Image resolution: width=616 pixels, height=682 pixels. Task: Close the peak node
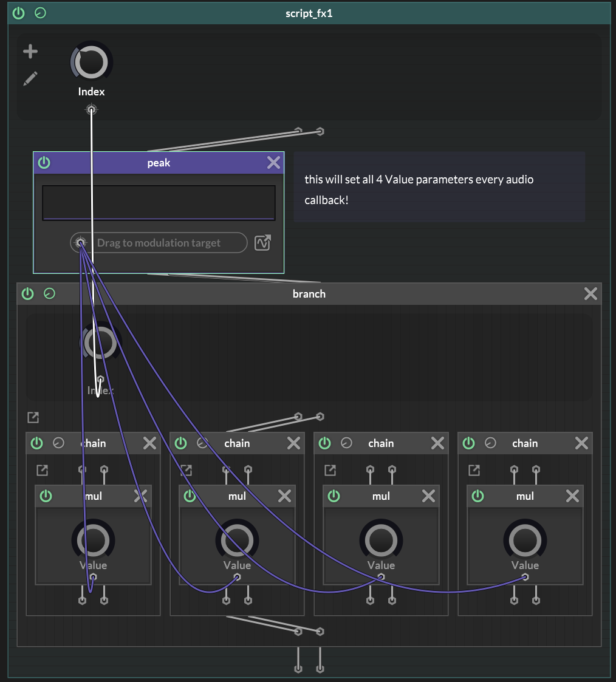[274, 163]
